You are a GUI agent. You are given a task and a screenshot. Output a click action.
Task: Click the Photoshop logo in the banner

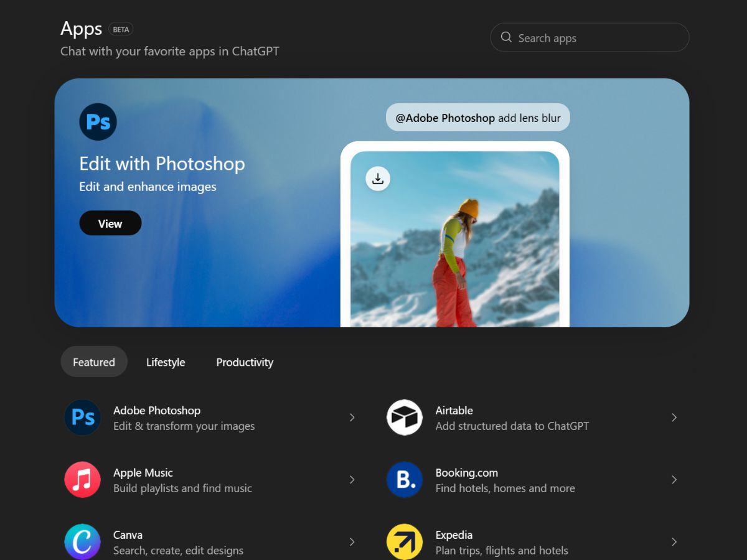point(98,122)
